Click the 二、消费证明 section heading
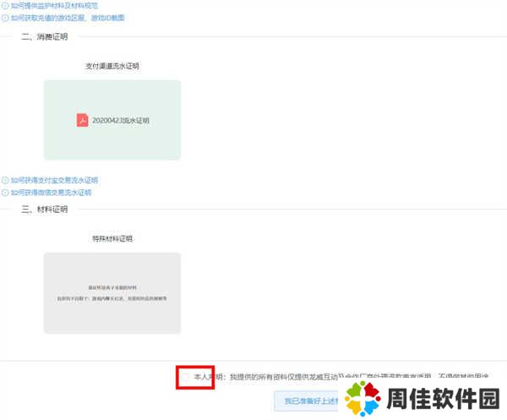The image size is (507, 420). (45, 37)
